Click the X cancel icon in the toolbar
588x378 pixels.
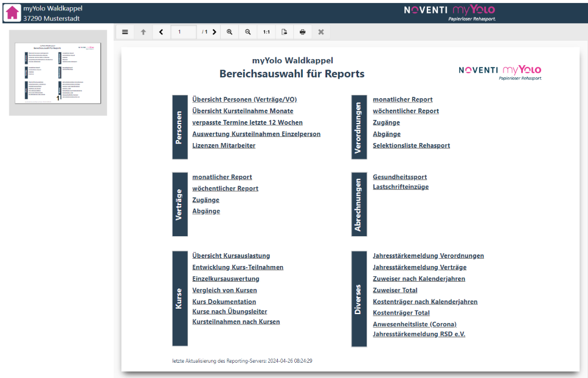pos(321,32)
